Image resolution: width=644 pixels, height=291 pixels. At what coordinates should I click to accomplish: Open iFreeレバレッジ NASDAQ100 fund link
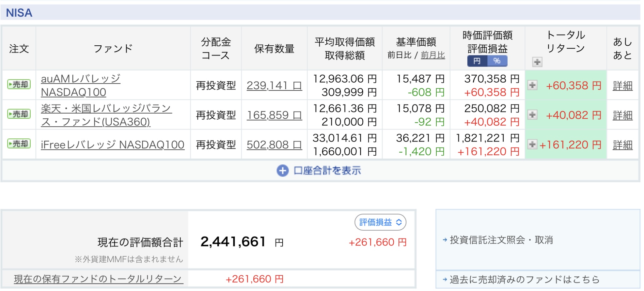coord(112,145)
